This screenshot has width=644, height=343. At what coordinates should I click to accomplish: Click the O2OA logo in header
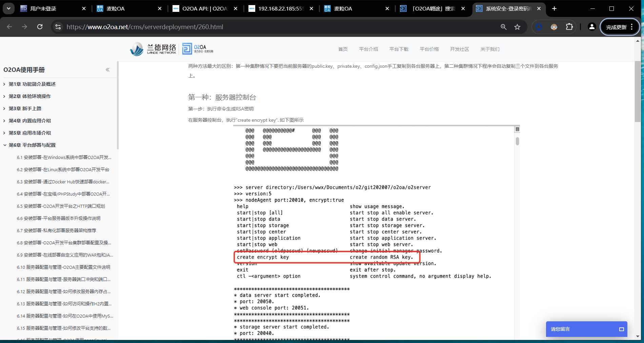click(x=198, y=49)
